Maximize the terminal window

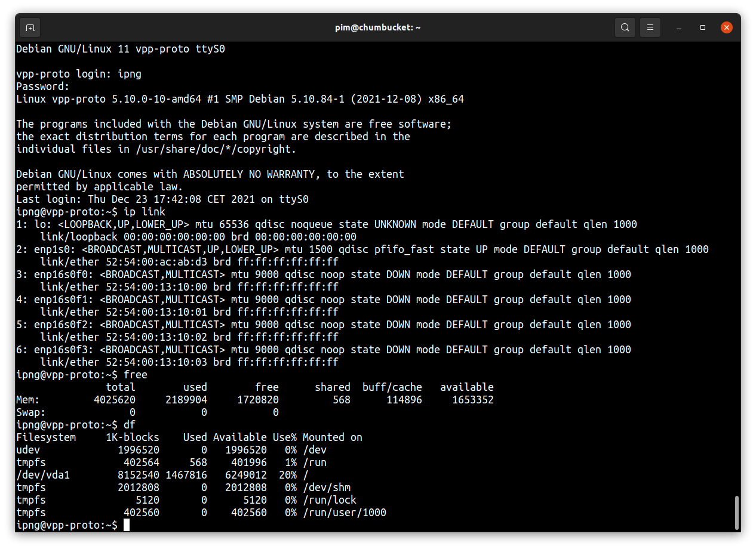coord(703,27)
